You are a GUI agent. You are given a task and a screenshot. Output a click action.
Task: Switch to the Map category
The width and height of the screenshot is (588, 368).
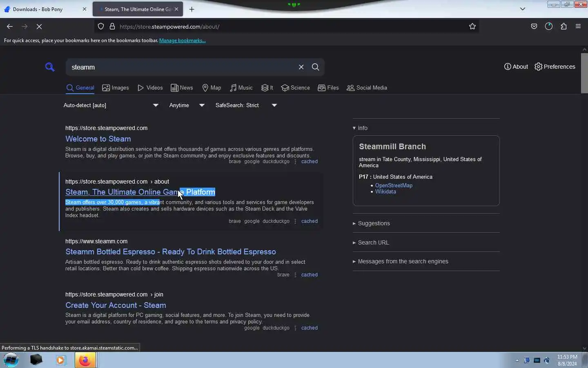[x=212, y=88]
